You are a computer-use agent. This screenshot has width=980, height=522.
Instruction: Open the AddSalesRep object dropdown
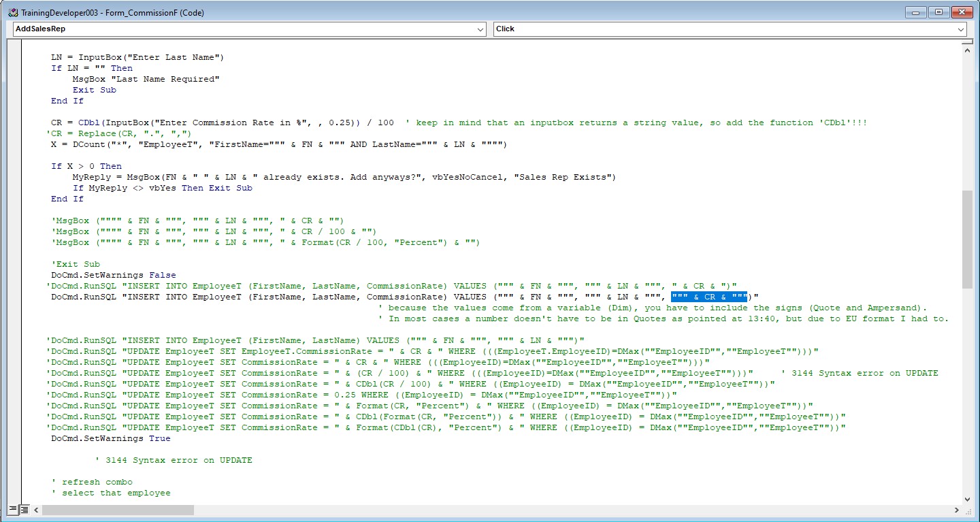tap(480, 29)
